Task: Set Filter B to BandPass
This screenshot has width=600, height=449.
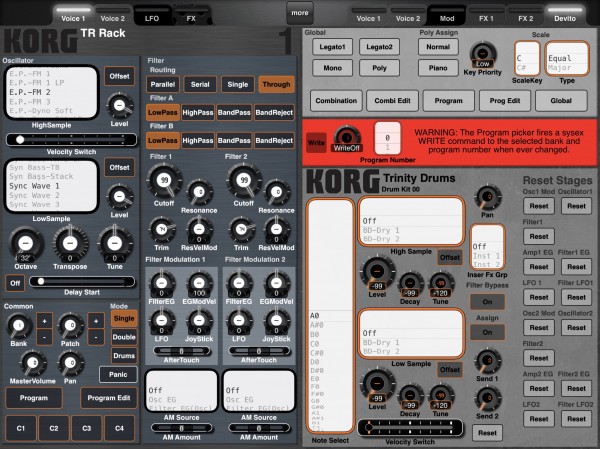Action: coord(234,140)
